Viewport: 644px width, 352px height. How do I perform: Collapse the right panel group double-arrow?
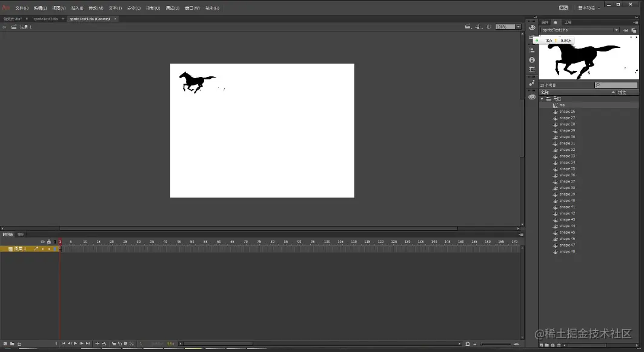tap(636, 18)
